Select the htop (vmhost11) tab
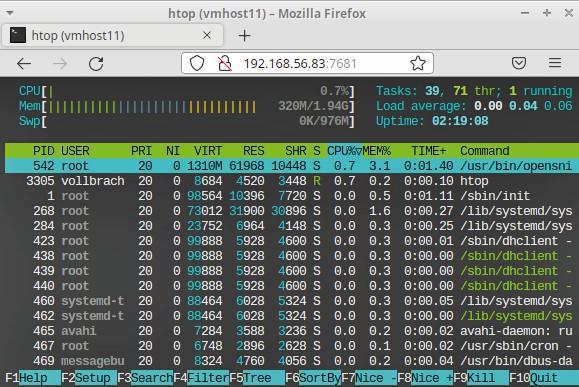Image resolution: width=579 pixels, height=387 pixels. point(112,36)
